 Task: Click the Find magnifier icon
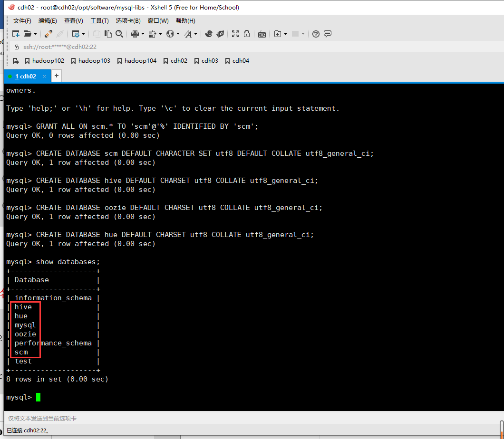click(119, 34)
